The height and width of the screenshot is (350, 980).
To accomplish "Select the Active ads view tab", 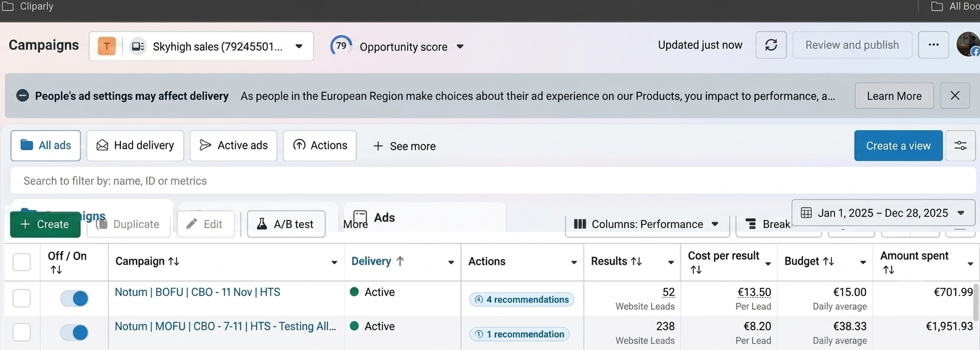I will (x=233, y=145).
